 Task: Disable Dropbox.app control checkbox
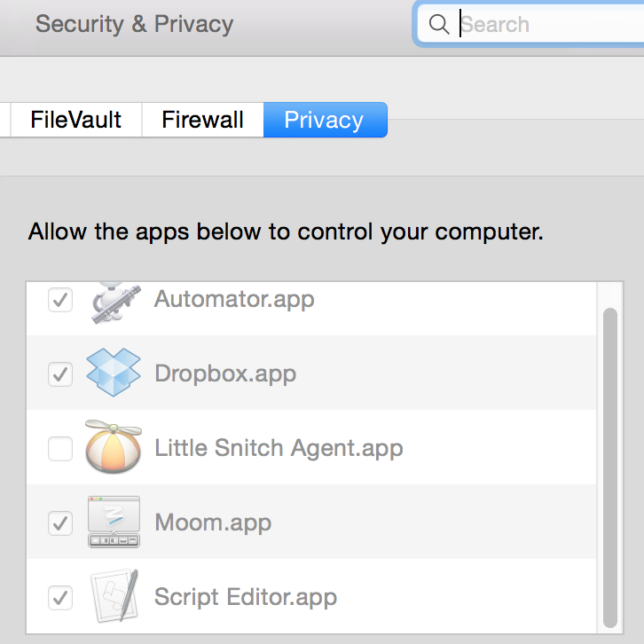point(59,374)
